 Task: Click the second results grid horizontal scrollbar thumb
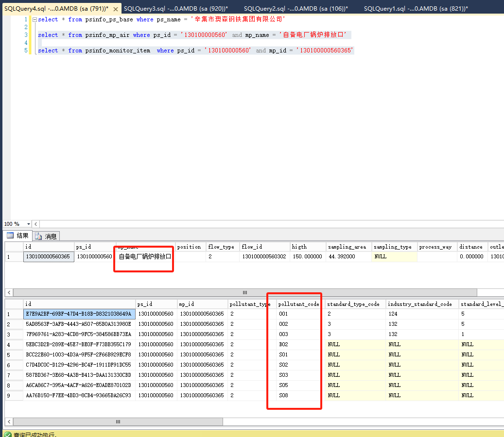[x=118, y=421]
